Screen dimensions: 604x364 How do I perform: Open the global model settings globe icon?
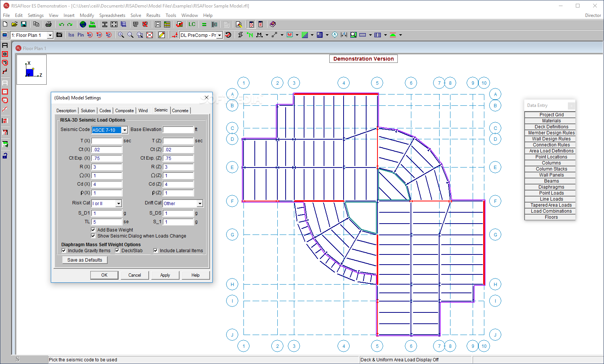(83, 24)
